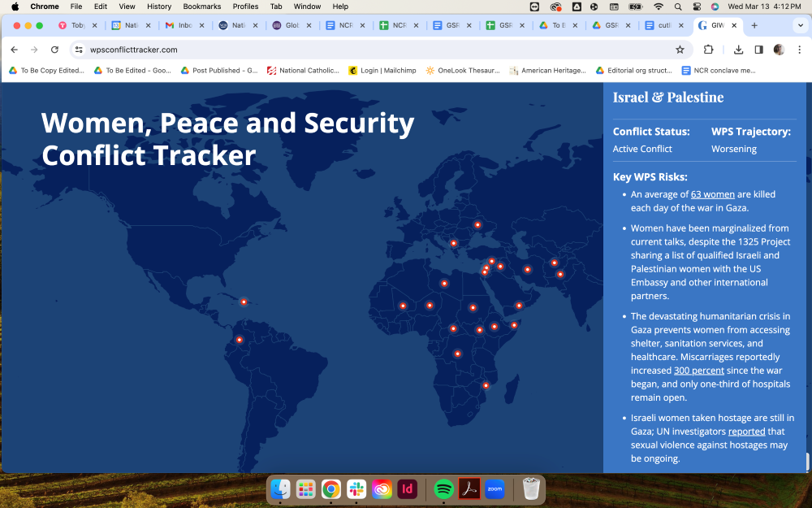Open 'Post Published - G...' bookmark
This screenshot has height=508, width=812.
coord(219,71)
